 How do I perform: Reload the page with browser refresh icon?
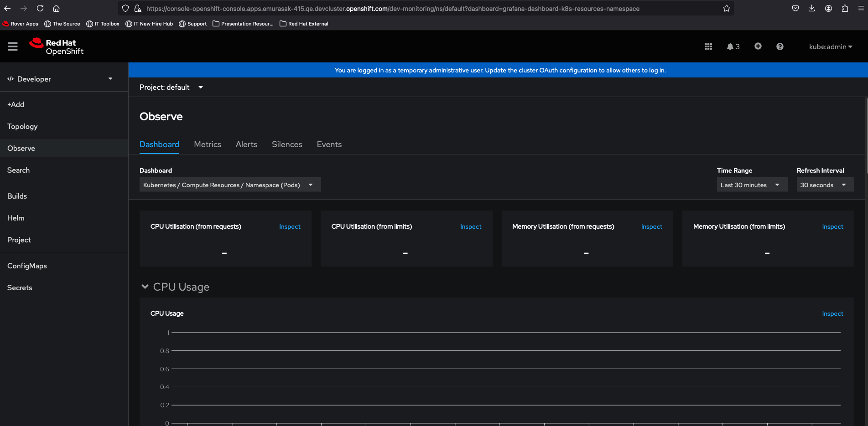[40, 8]
